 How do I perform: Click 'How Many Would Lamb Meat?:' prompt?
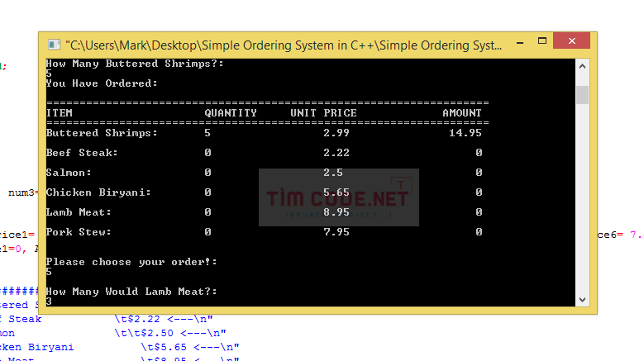(x=131, y=292)
